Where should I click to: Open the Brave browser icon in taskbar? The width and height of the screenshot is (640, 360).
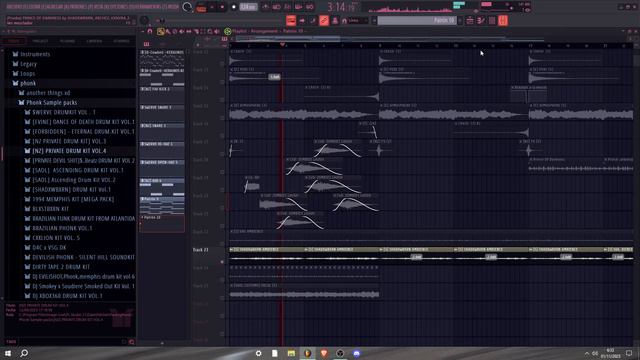[x=324, y=353]
